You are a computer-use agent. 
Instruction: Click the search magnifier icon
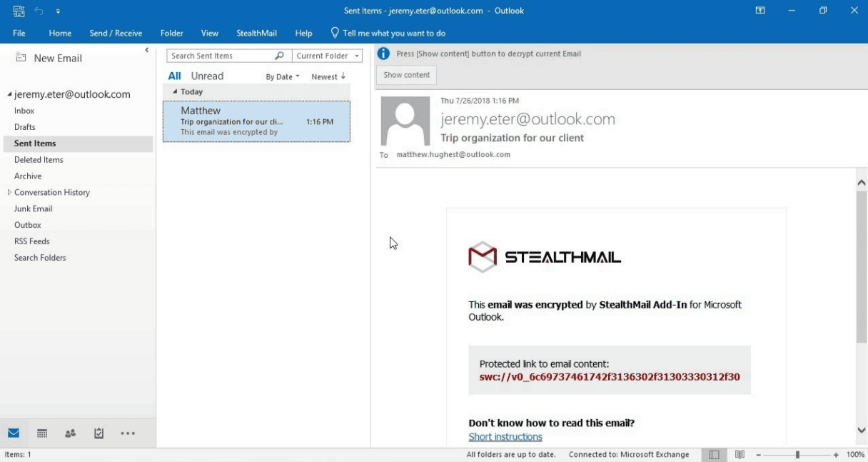click(x=280, y=56)
